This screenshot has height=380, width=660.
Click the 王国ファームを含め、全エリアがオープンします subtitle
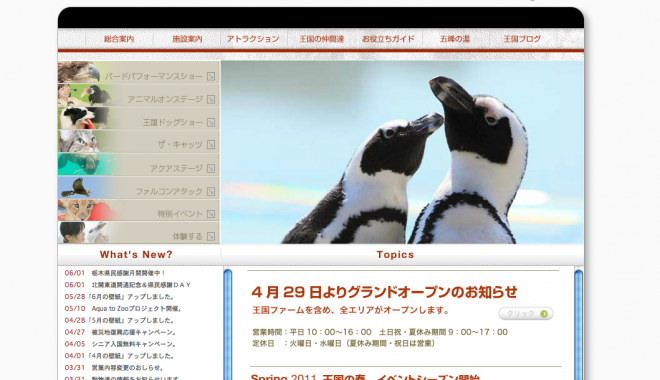[x=351, y=311]
